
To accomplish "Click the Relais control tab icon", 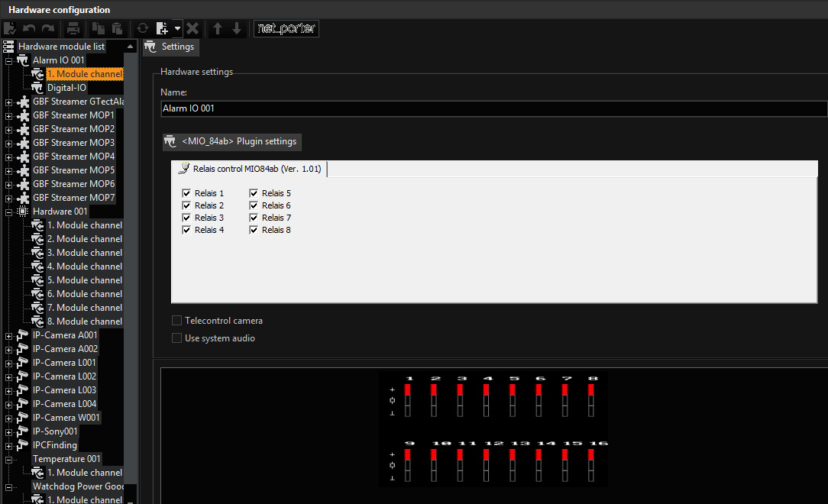I will click(184, 169).
